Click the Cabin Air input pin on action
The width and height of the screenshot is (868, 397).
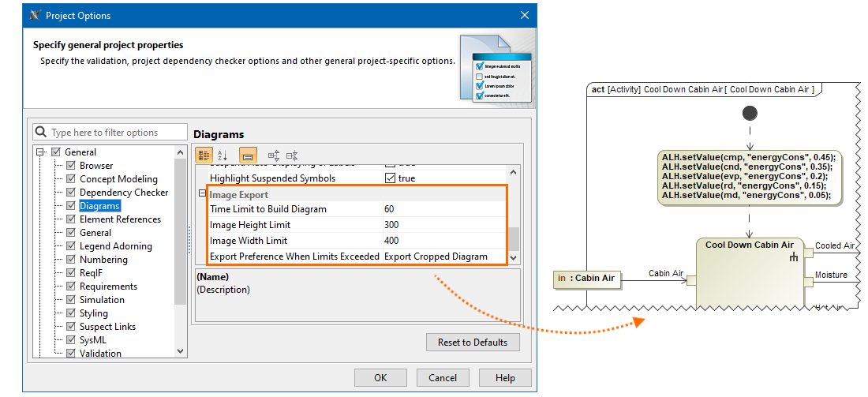point(691,281)
